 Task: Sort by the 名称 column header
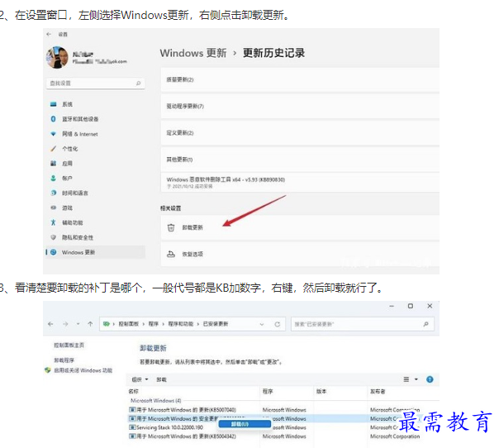(134, 391)
